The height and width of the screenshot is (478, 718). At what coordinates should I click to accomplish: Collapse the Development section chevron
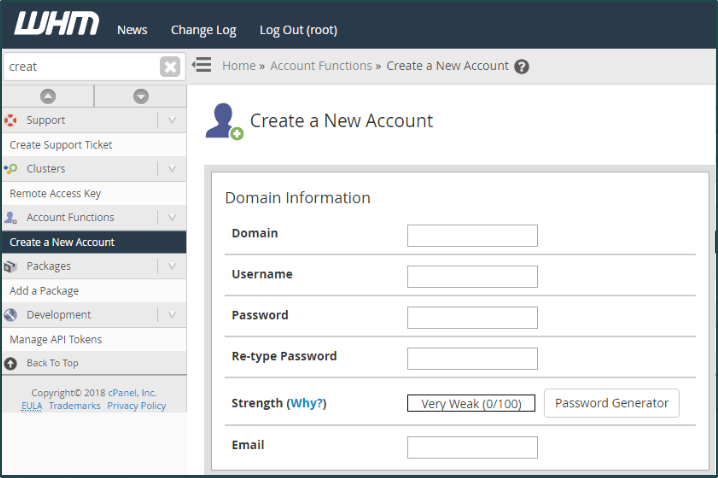(172, 315)
